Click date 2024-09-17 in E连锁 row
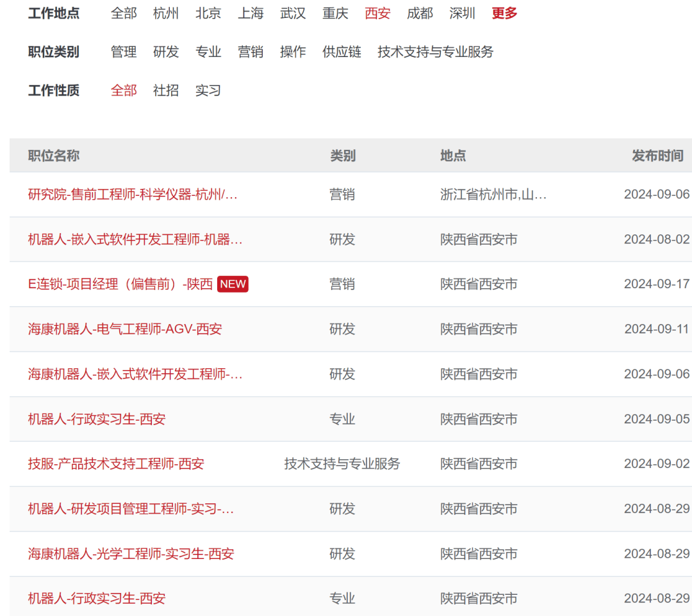Screen dimensions: 692x616 tap(657, 284)
